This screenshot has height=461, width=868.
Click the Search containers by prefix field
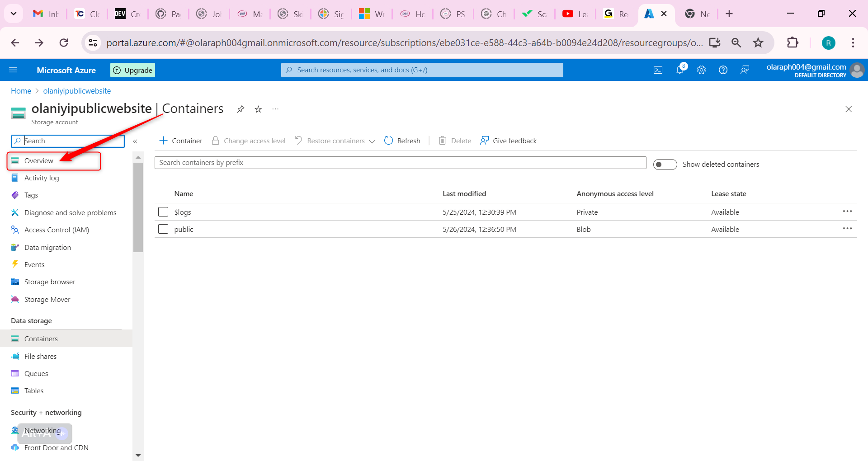point(400,163)
